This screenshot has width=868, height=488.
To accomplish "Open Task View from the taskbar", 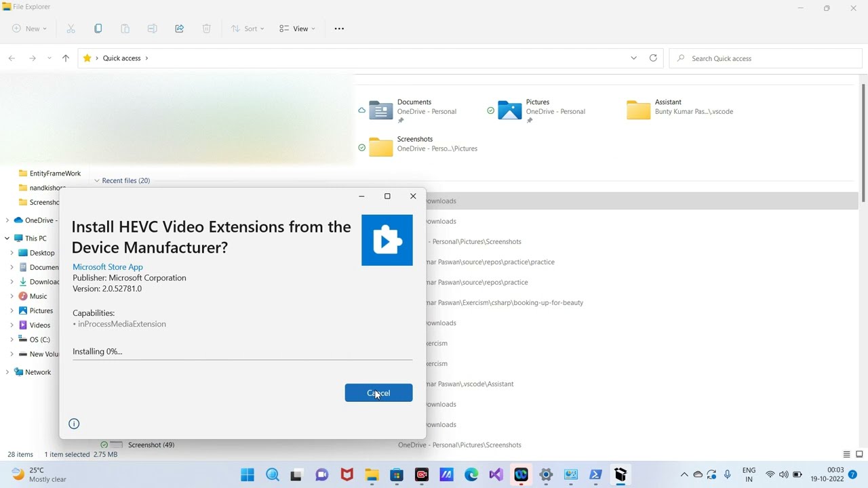I will (x=296, y=475).
